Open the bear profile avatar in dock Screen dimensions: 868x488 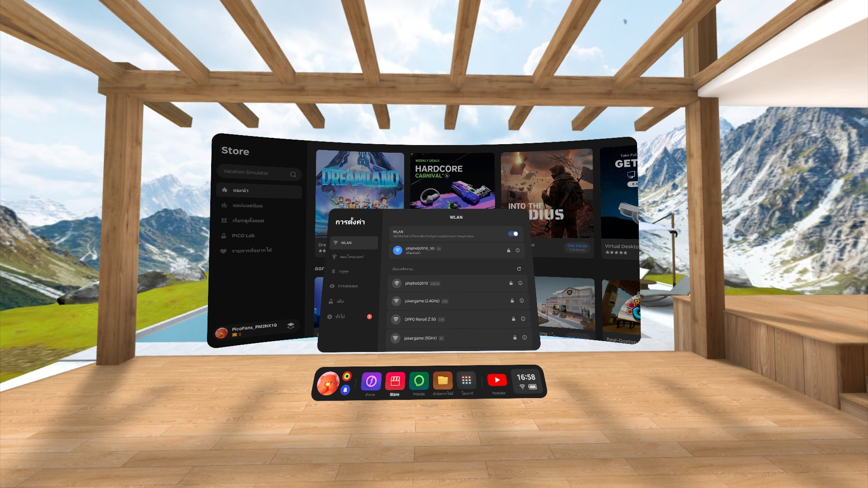coord(328,384)
